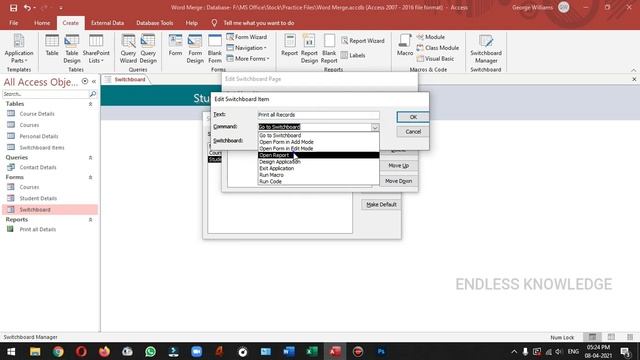Image resolution: width=640 pixels, height=360 pixels.
Task: Collapse the Queries group
Action: coord(91,158)
